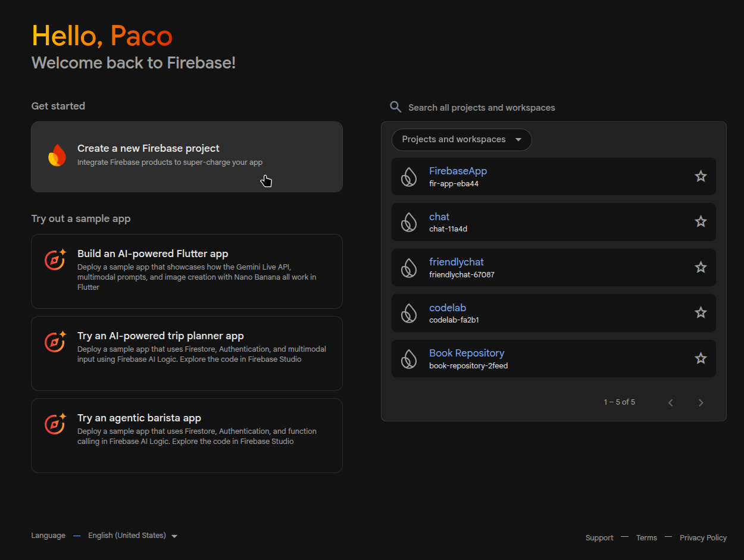This screenshot has height=560, width=744.
Task: Mark friendlychat project as favorite
Action: click(x=701, y=267)
